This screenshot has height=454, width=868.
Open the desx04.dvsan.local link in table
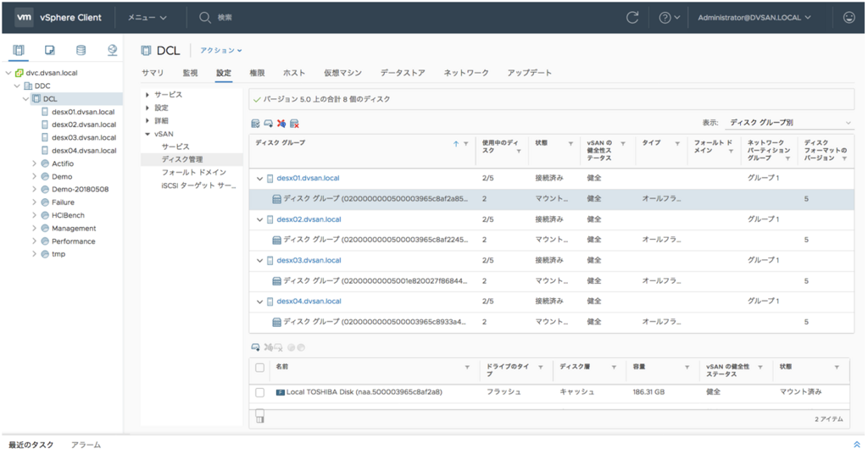309,302
